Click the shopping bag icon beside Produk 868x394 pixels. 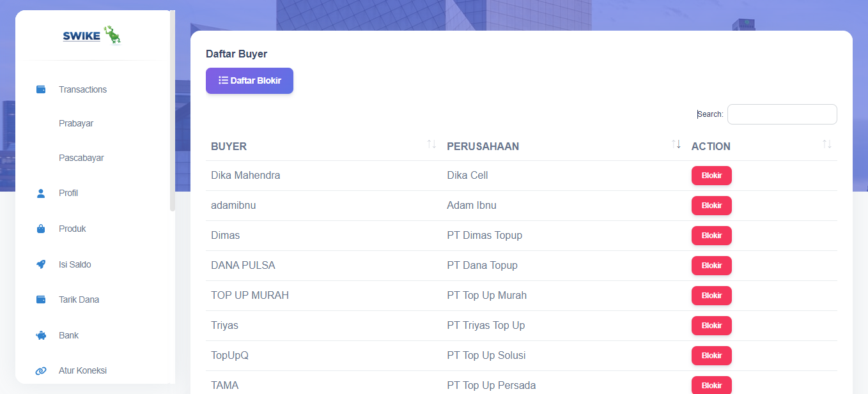(41, 229)
